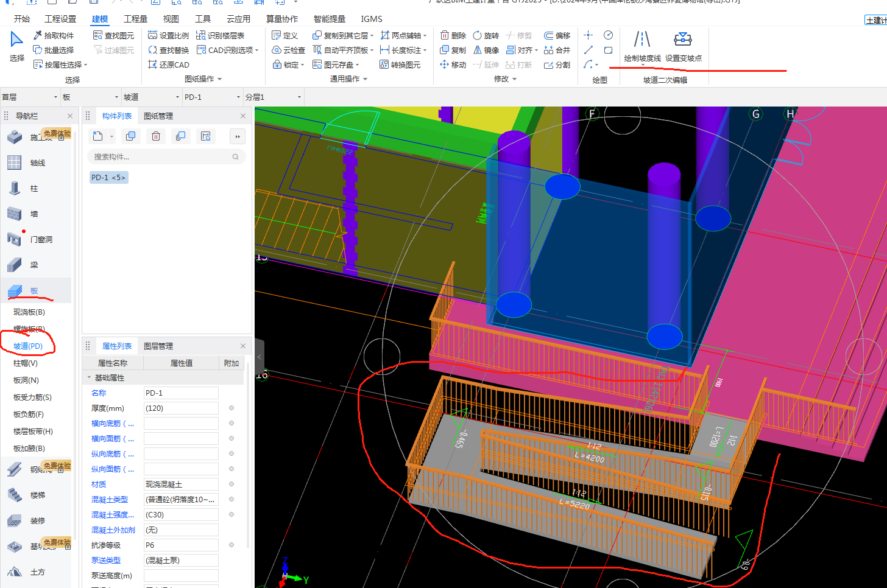
Task: Toggle the 附加 circle for 混凝土类型
Action: (x=231, y=499)
